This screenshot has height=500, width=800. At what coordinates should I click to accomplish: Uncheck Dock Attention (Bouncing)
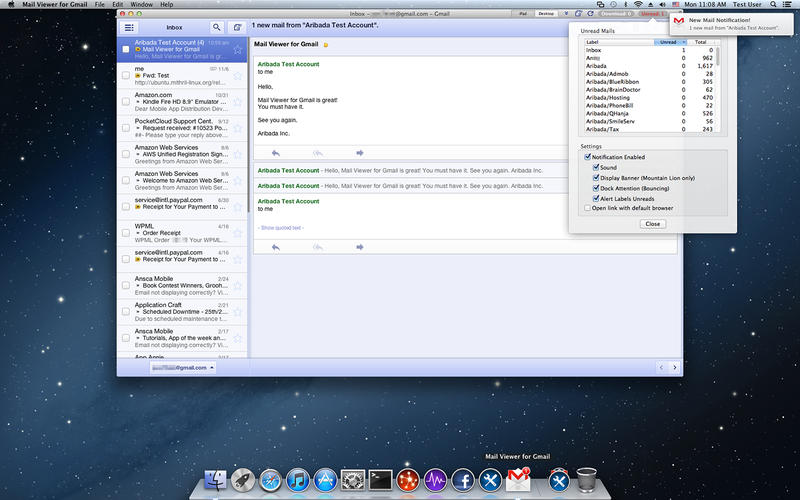click(x=596, y=188)
